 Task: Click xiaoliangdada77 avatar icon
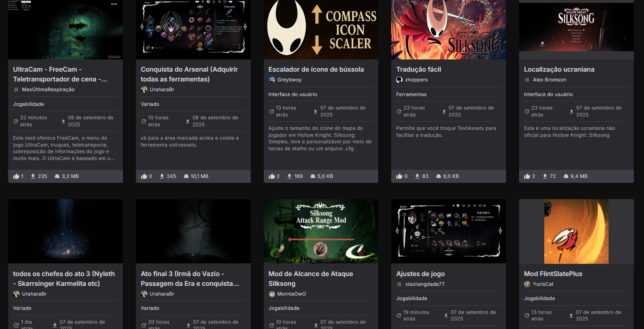point(399,284)
